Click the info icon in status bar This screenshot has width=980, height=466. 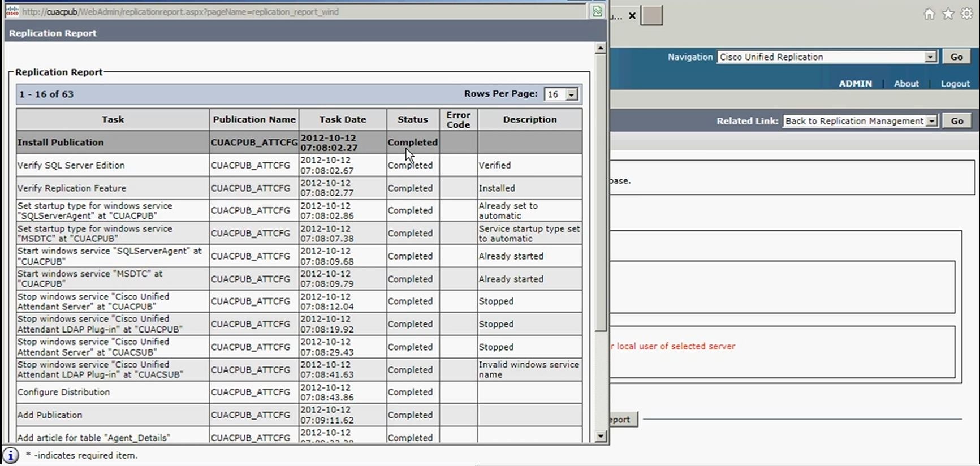[x=11, y=455]
